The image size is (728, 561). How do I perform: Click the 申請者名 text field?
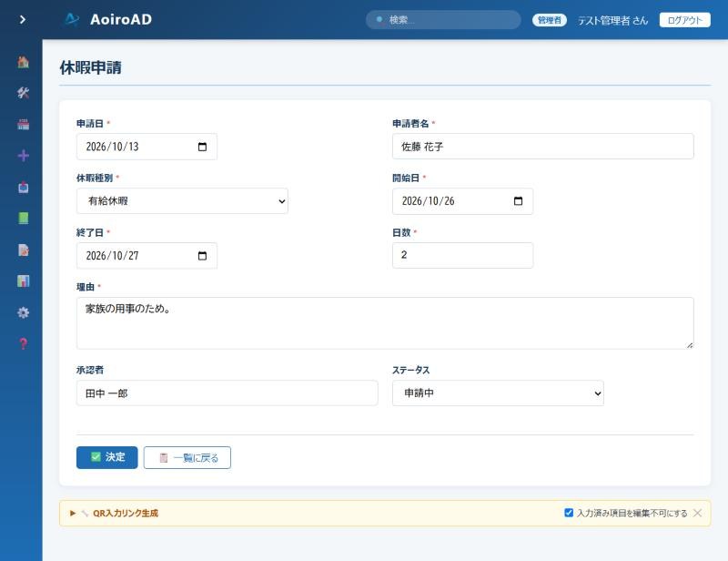(543, 147)
